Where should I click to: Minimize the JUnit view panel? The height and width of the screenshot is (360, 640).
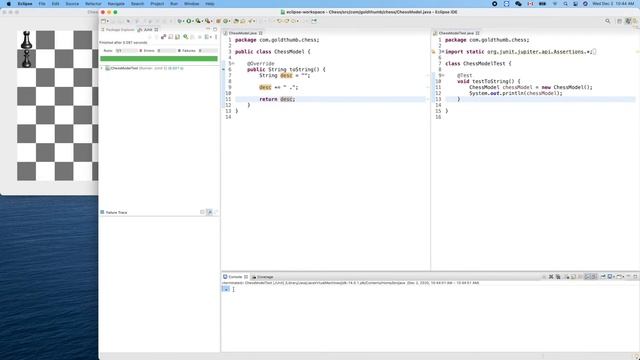(208, 29)
